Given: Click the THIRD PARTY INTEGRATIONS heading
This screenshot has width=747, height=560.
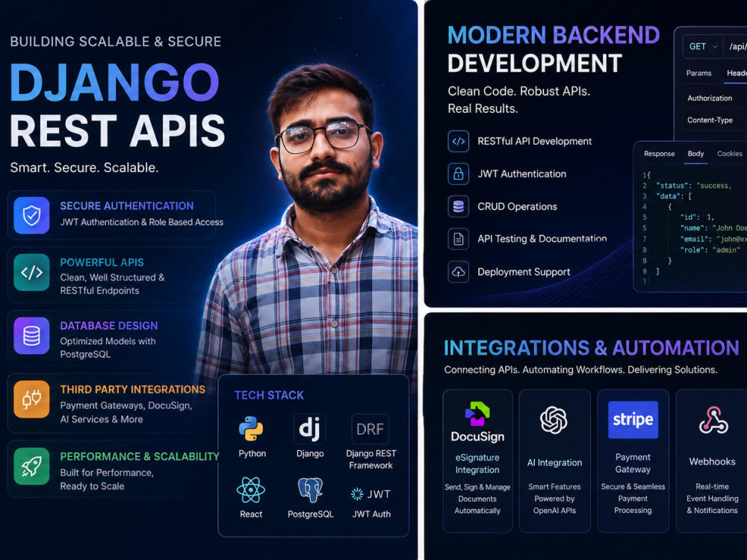Looking at the screenshot, I should [x=132, y=390].
